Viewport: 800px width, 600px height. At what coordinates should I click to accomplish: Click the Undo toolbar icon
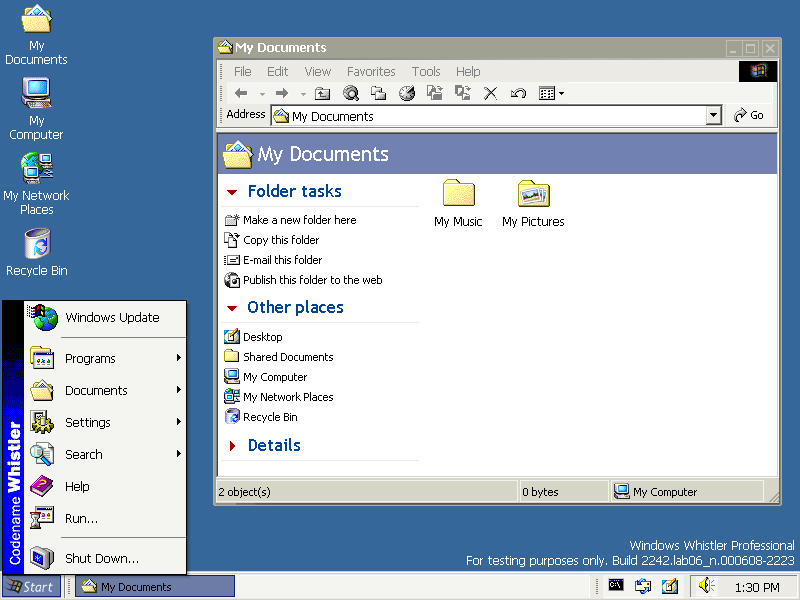point(518,93)
